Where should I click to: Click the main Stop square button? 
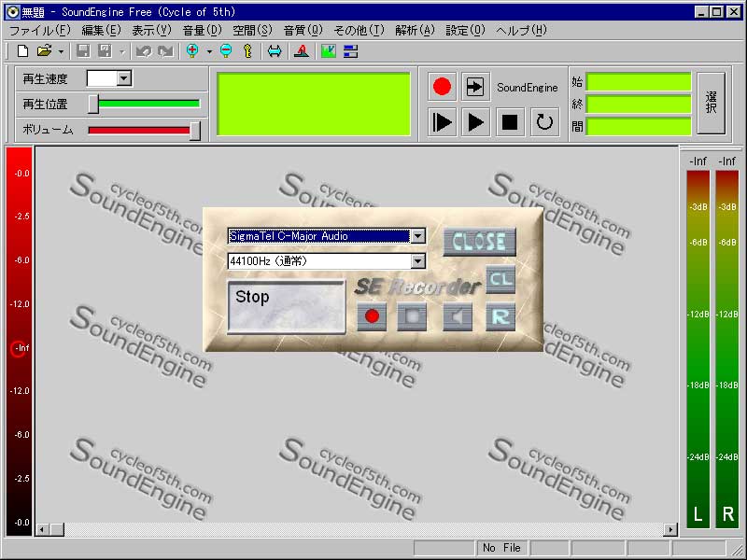coord(510,122)
